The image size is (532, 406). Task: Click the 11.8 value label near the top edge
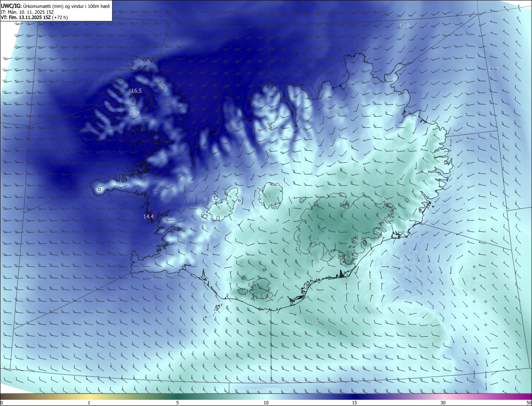[404, 25]
